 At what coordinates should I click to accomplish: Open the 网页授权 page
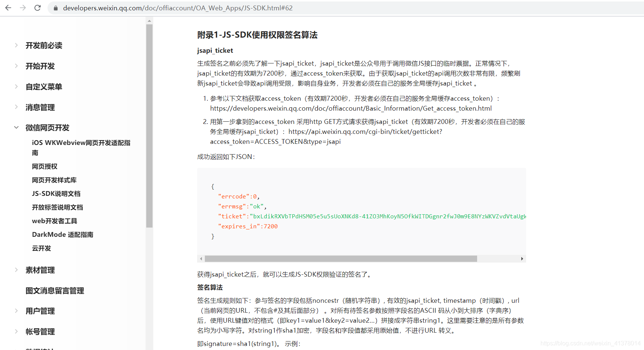coord(45,166)
